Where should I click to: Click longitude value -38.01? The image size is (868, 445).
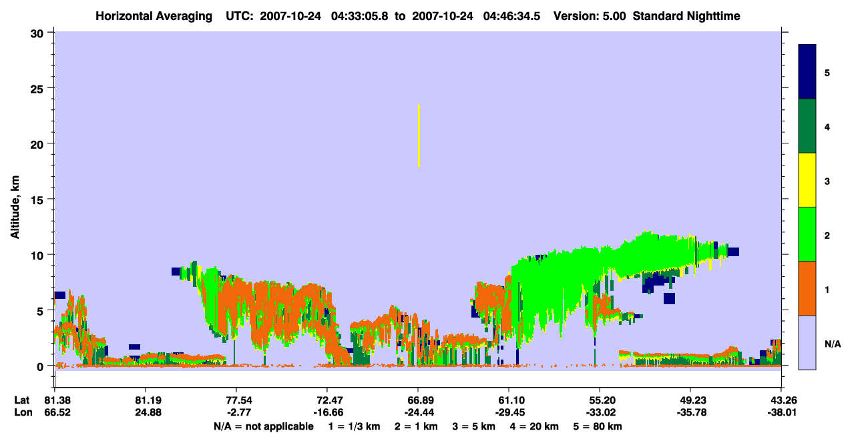781,412
